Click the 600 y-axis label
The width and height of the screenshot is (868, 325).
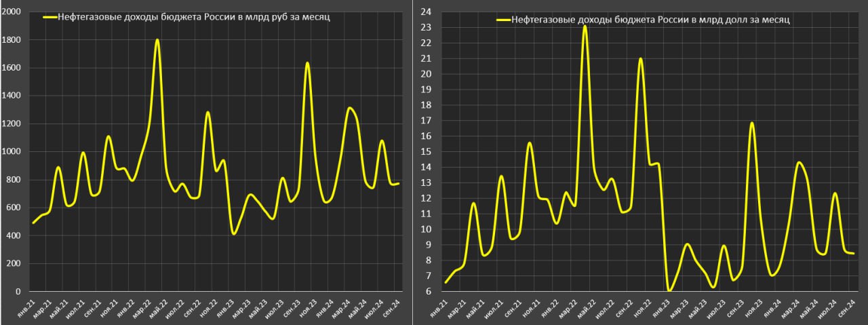pyautogui.click(x=14, y=208)
